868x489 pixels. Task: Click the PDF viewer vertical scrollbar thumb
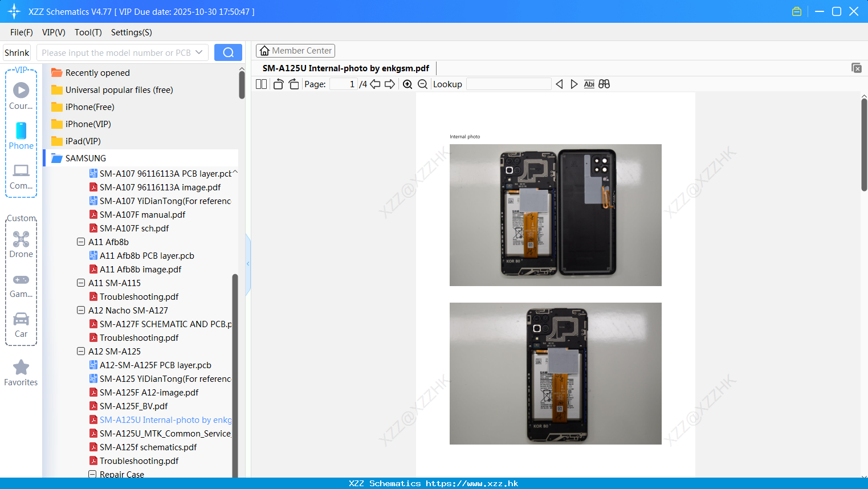click(864, 145)
